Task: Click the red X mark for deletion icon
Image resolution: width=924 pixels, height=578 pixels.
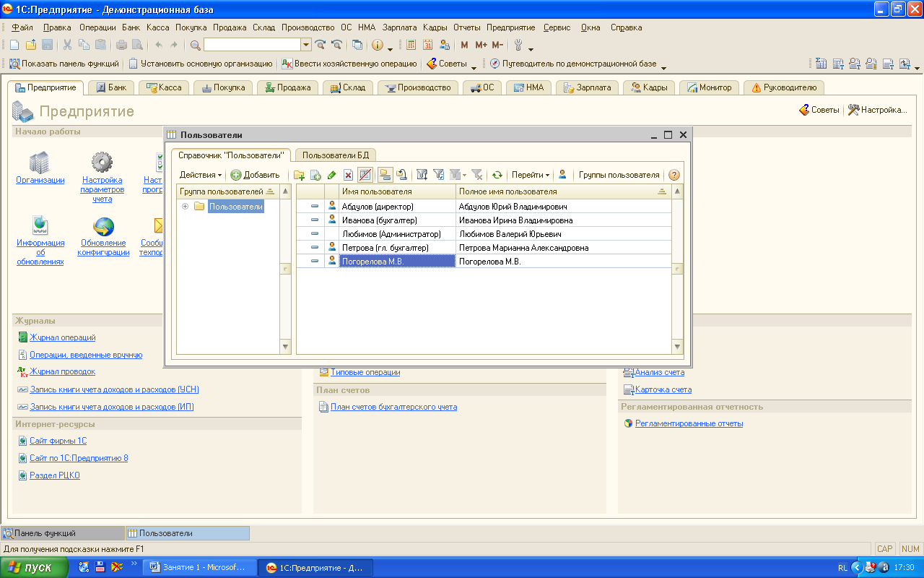Action: [x=348, y=175]
